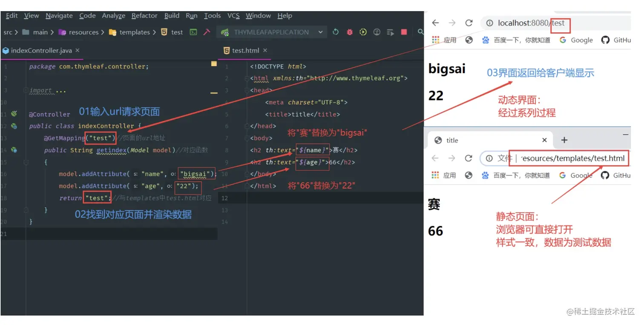Click the localhost:8080/test address bar
Image resolution: width=644 pixels, height=325 pixels.
(x=556, y=23)
